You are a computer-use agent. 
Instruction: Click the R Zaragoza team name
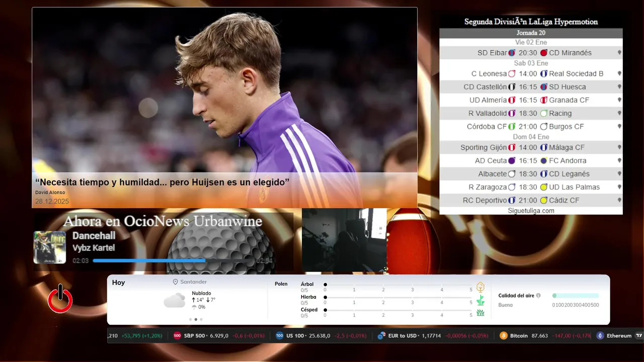coord(488,187)
